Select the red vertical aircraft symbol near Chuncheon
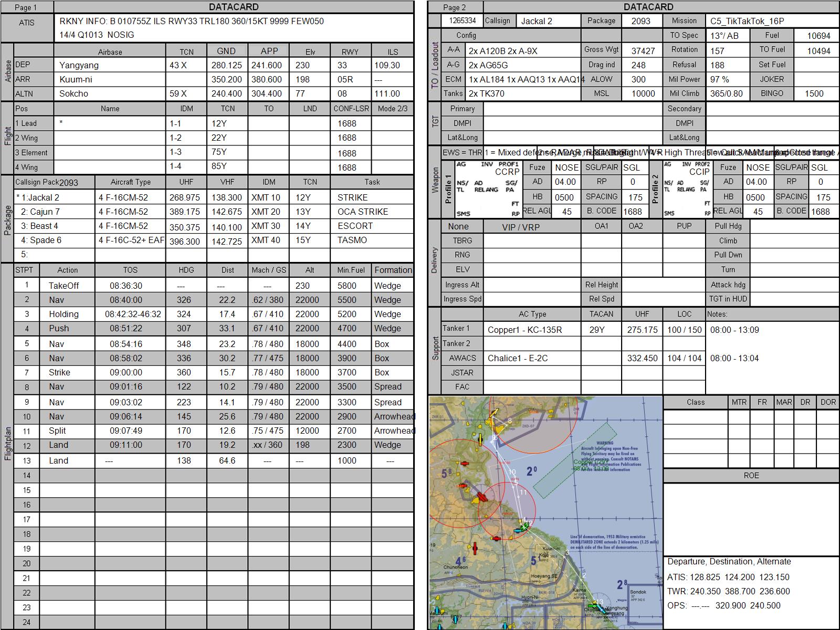Screen dimensions: 840x630 (475, 549)
